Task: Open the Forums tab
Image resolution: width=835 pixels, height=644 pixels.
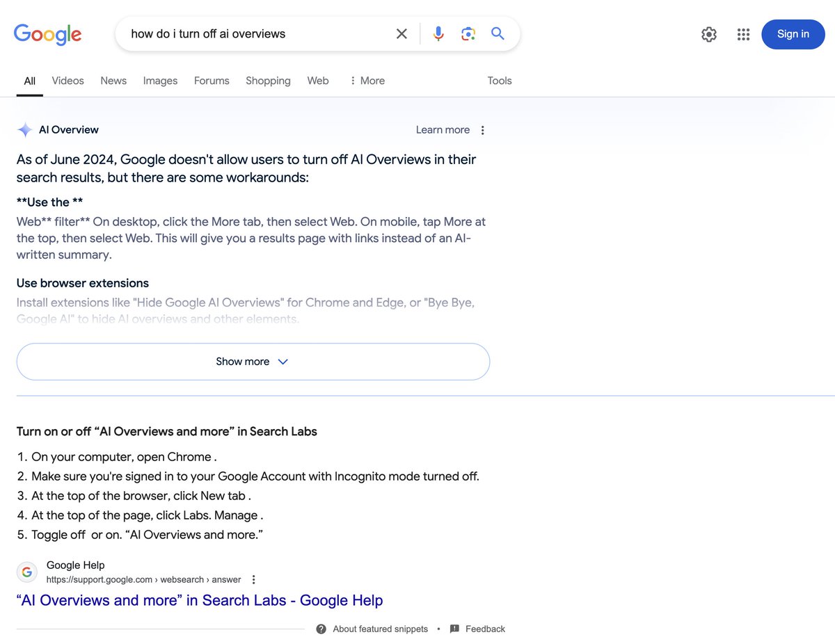Action: coord(212,81)
